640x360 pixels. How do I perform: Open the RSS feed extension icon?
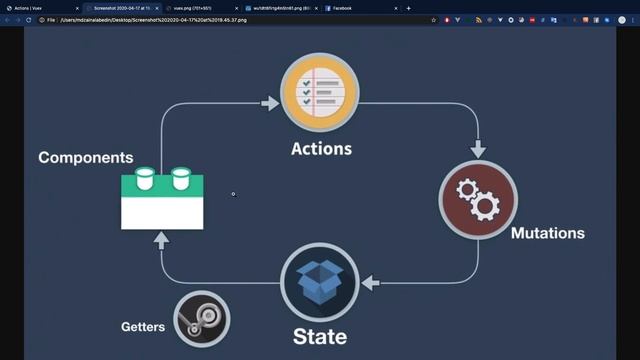[x=479, y=20]
